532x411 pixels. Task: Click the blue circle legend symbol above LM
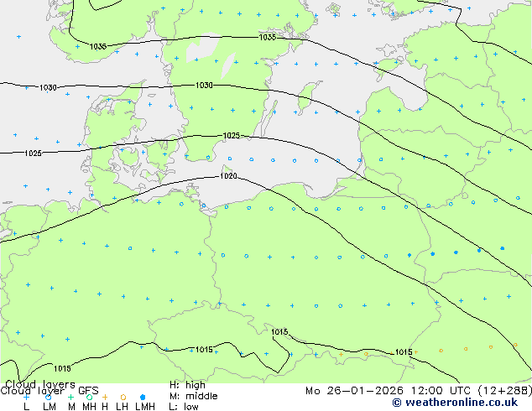[49, 397]
